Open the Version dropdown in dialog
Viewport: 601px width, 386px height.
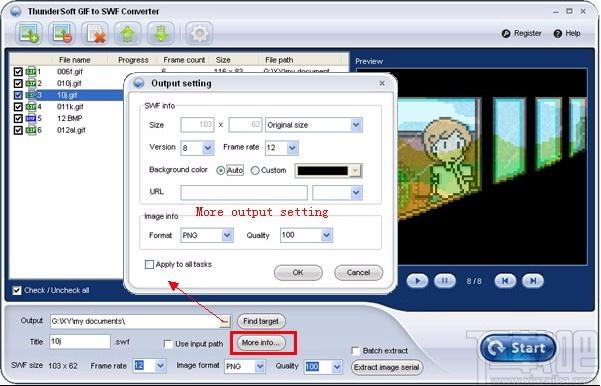point(208,148)
